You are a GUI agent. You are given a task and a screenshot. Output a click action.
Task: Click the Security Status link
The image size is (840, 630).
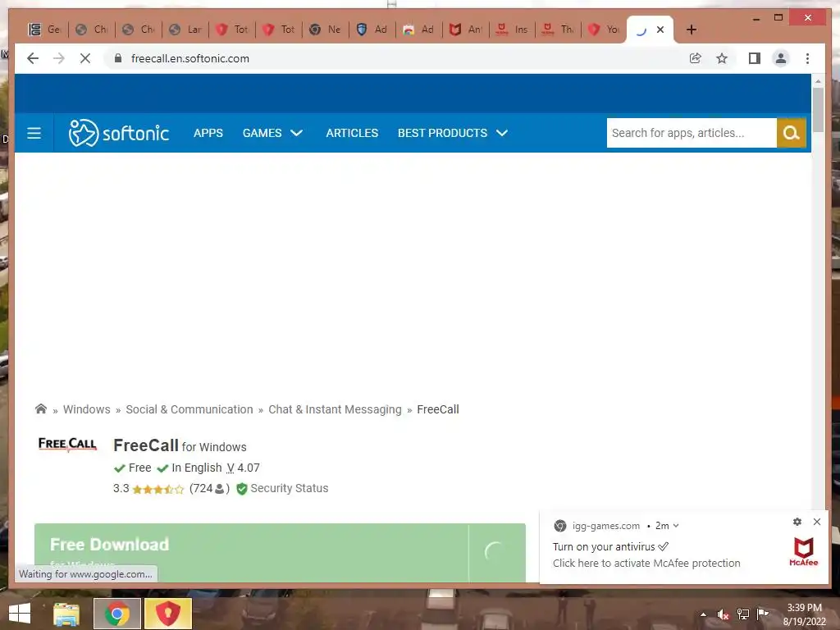[290, 489]
